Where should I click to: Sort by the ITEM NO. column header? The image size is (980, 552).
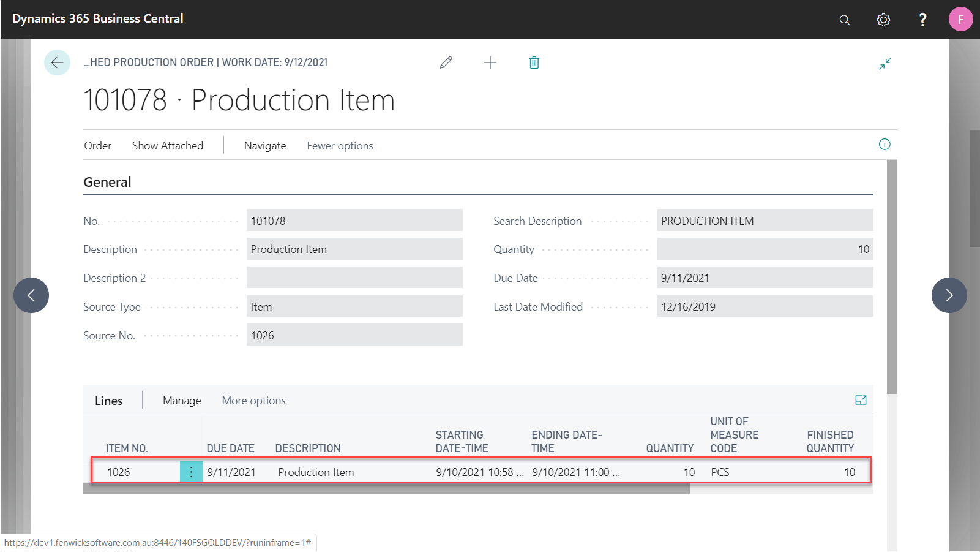point(127,448)
